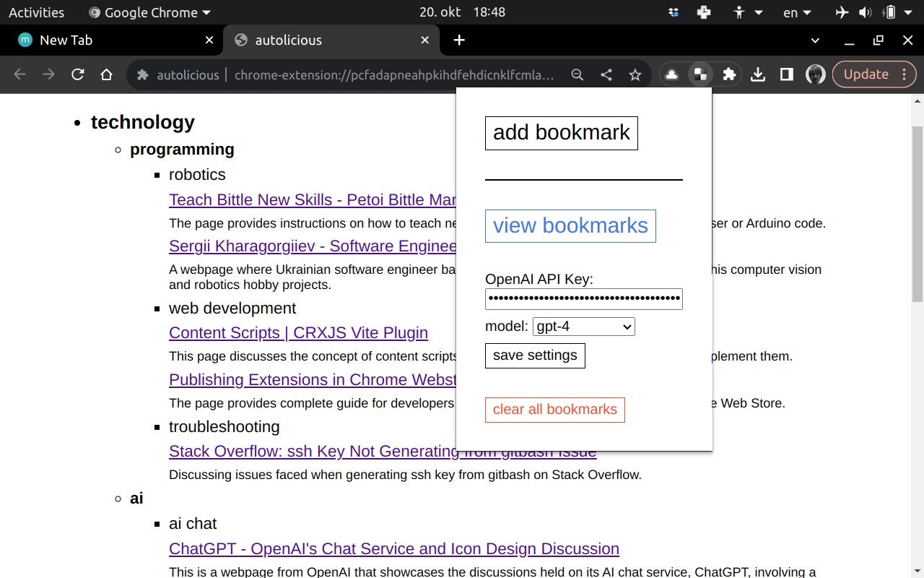Open the tab search chevron
924x578 pixels.
coord(815,40)
